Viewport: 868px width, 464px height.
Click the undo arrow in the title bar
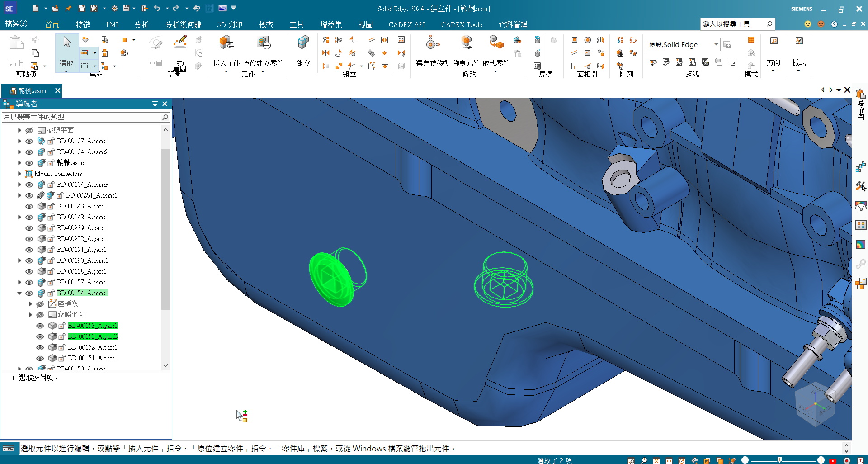pyautogui.click(x=156, y=8)
